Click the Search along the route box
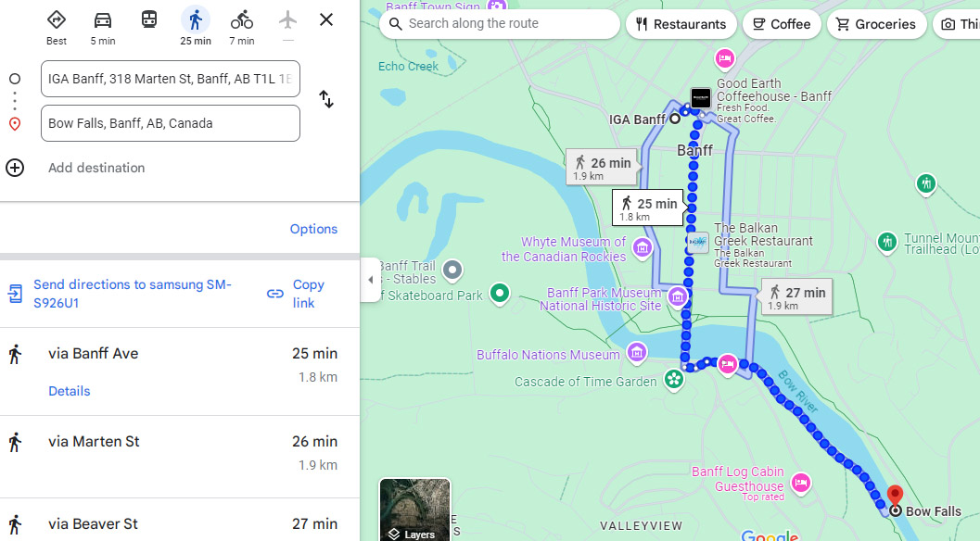The height and width of the screenshot is (541, 980). [x=500, y=24]
